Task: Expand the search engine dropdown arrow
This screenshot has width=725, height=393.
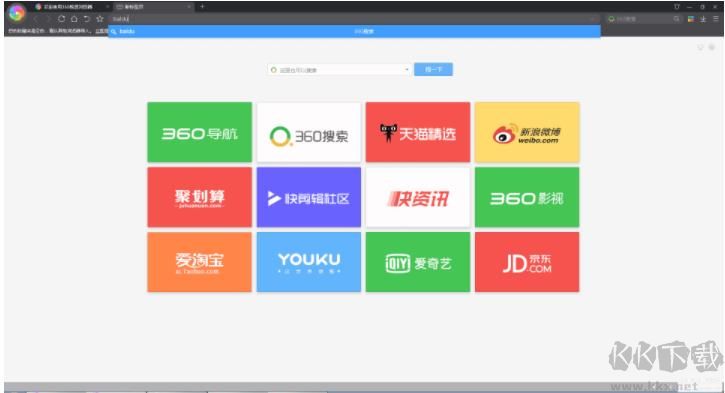Action: [407, 70]
